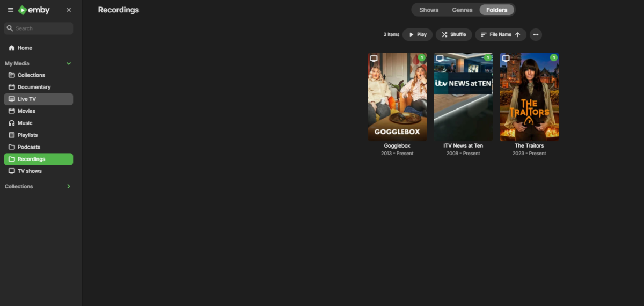Open the File Name sort dropdown
The height and width of the screenshot is (306, 644).
[501, 34]
